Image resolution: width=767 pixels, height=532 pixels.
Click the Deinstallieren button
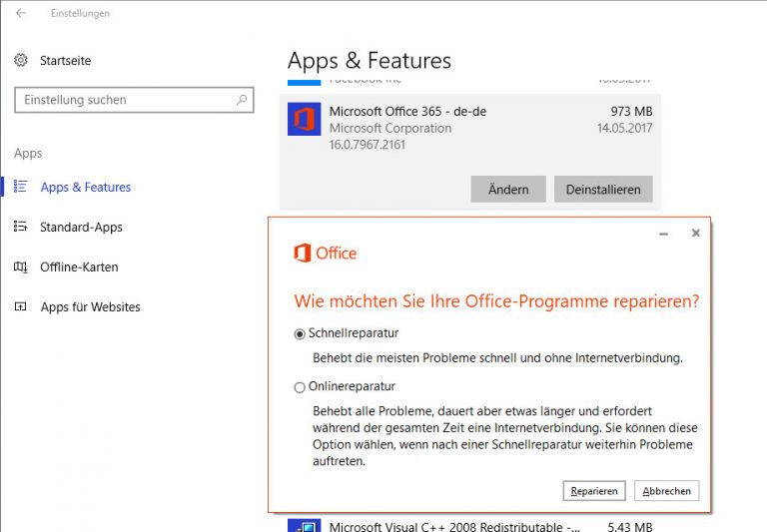point(603,190)
